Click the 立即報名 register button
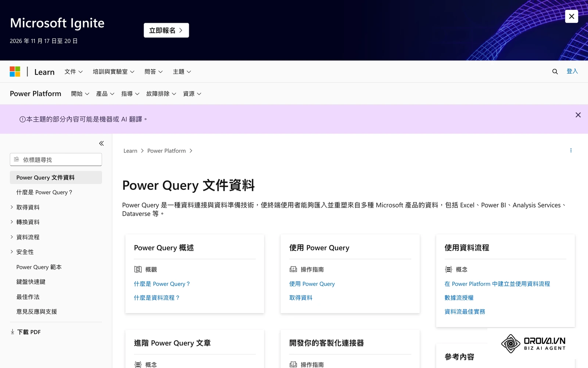 pos(166,30)
